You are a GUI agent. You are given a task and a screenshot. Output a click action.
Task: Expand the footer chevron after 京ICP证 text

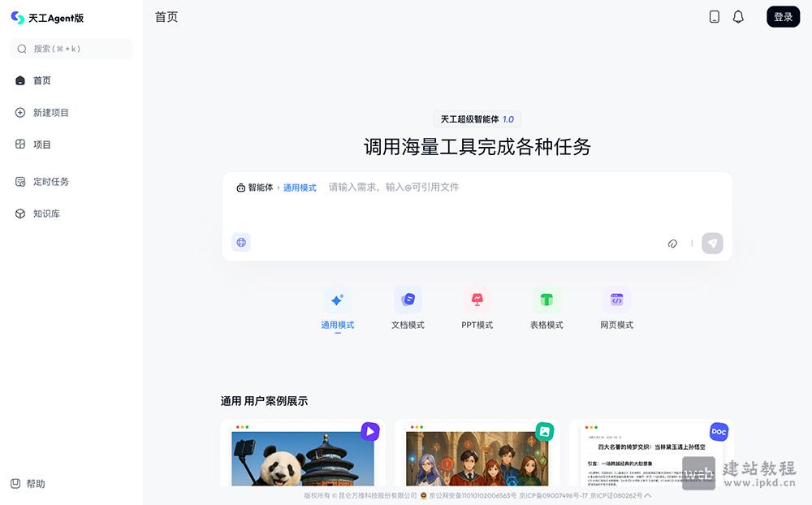[x=648, y=495]
